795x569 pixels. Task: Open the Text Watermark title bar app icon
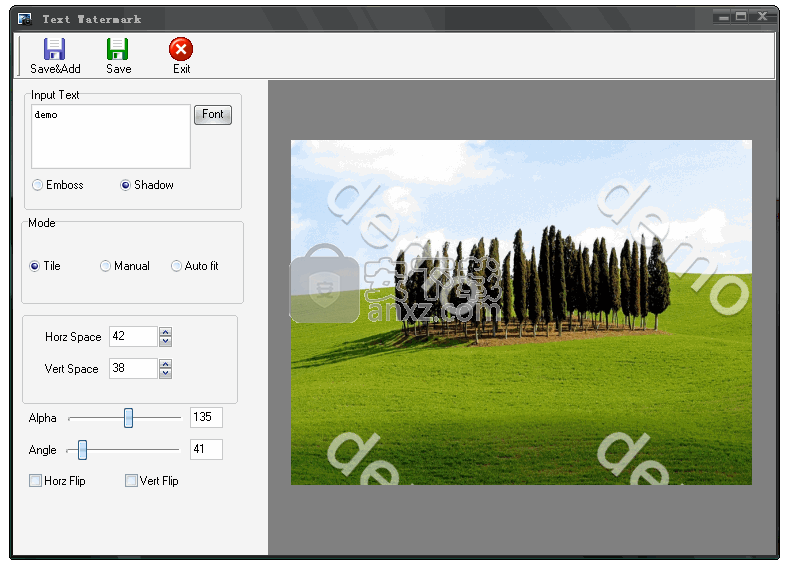[x=25, y=19]
